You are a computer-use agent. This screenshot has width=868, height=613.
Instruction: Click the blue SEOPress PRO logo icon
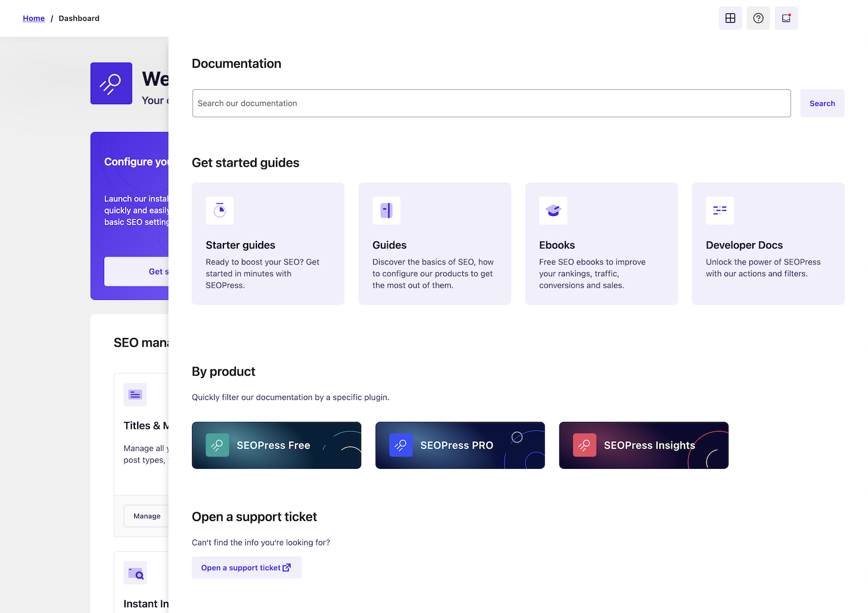(x=401, y=445)
